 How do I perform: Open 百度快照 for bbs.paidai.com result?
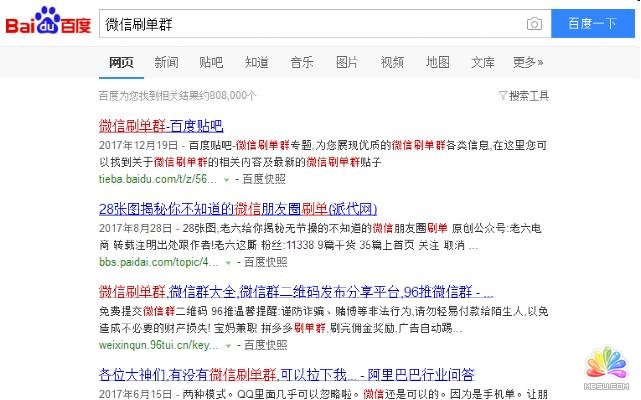pyautogui.click(x=266, y=262)
